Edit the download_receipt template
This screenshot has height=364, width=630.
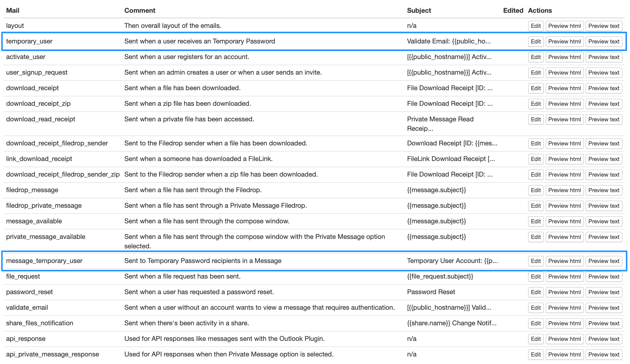click(535, 88)
